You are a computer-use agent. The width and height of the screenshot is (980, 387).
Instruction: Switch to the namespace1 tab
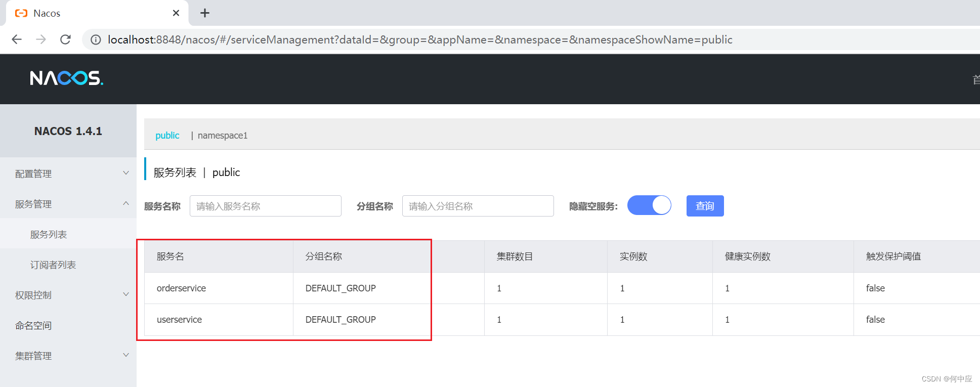point(223,135)
